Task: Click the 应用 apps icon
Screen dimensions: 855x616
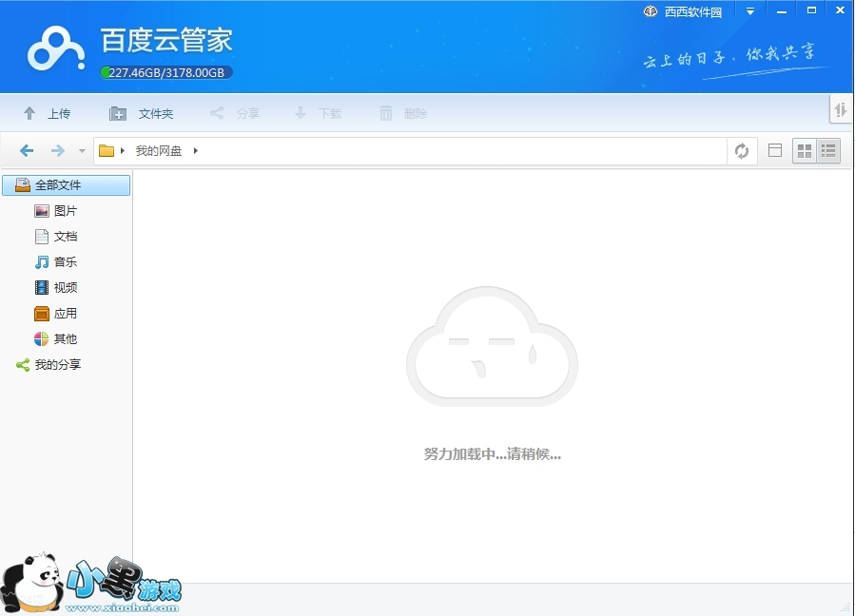Action: [x=42, y=314]
